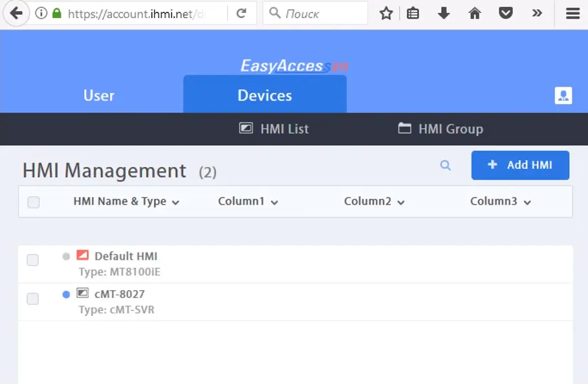Show site information for the page
This screenshot has width=588, height=384.
pyautogui.click(x=41, y=14)
